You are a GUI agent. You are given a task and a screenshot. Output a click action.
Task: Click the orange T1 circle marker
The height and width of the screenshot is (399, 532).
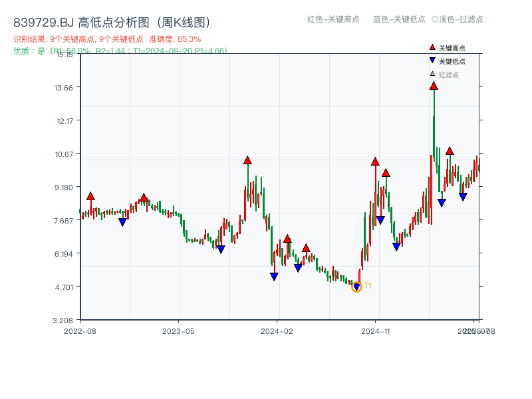[x=356, y=287]
